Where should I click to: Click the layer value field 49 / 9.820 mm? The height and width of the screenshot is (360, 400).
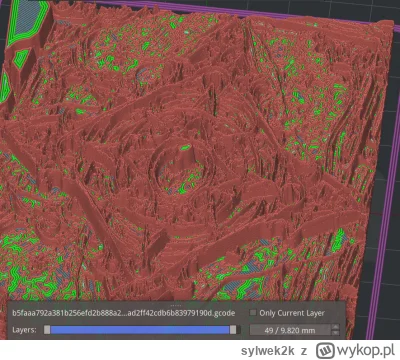[x=290, y=330]
